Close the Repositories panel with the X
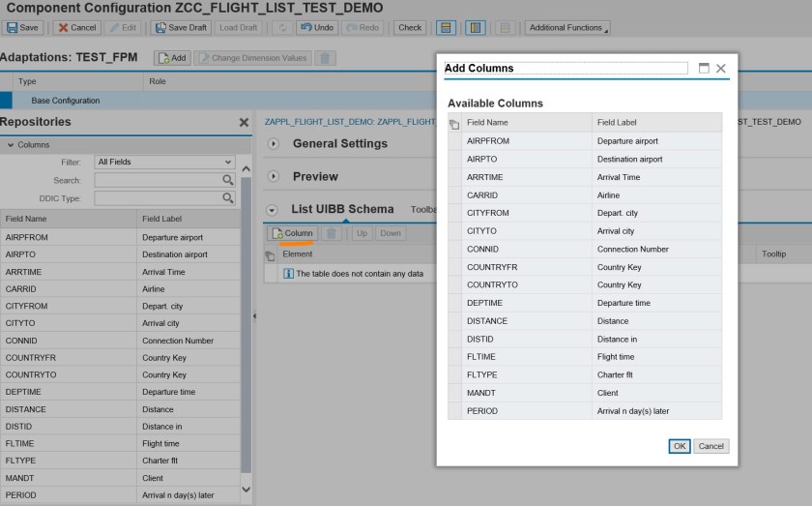812x506 pixels. (x=244, y=123)
